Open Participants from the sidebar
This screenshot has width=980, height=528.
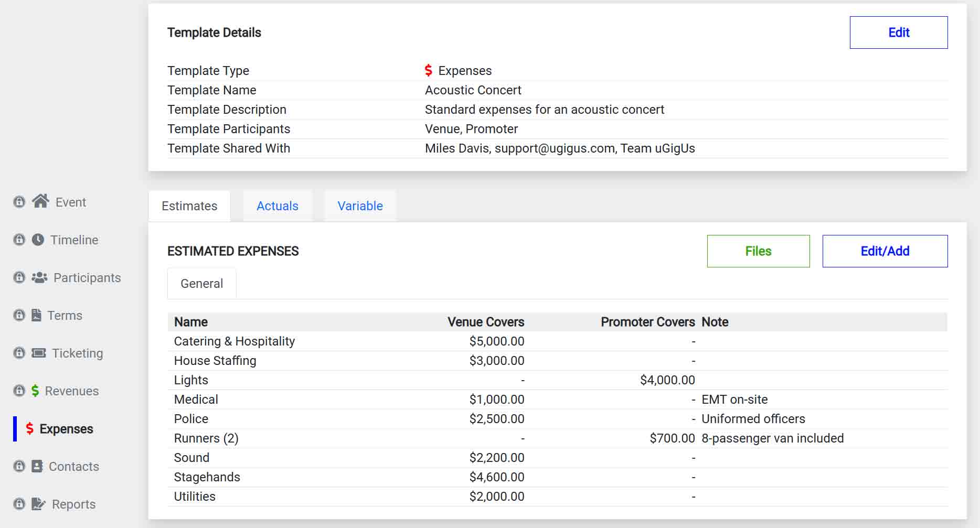click(87, 277)
